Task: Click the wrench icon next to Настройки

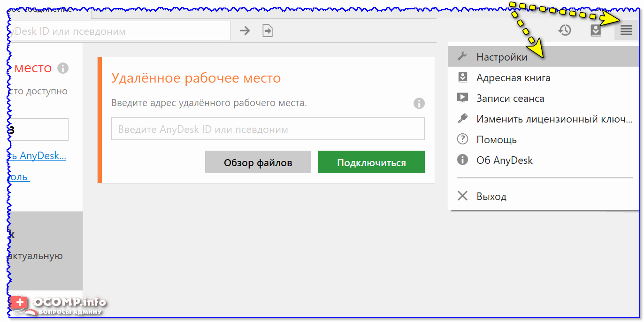Action: tap(462, 57)
